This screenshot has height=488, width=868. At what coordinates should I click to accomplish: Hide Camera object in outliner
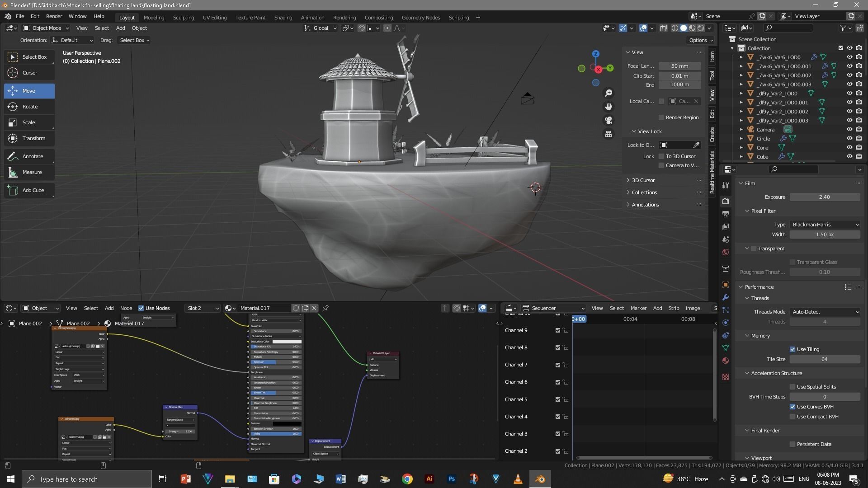[849, 130]
